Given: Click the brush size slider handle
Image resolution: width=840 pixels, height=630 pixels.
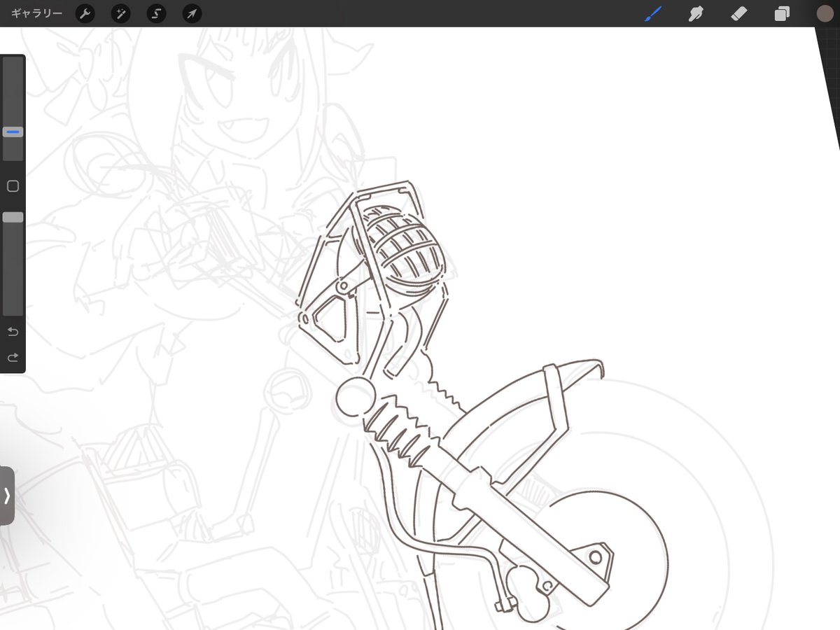Looking at the screenshot, I should point(13,132).
